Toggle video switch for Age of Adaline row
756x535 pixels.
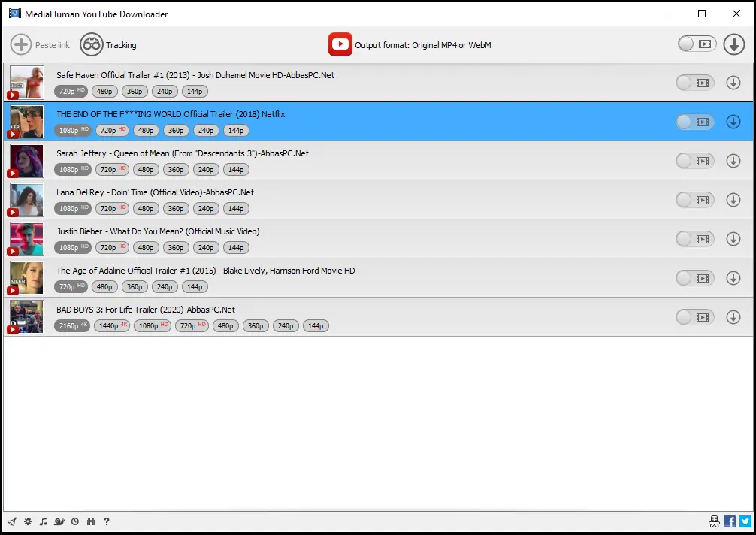click(x=695, y=278)
